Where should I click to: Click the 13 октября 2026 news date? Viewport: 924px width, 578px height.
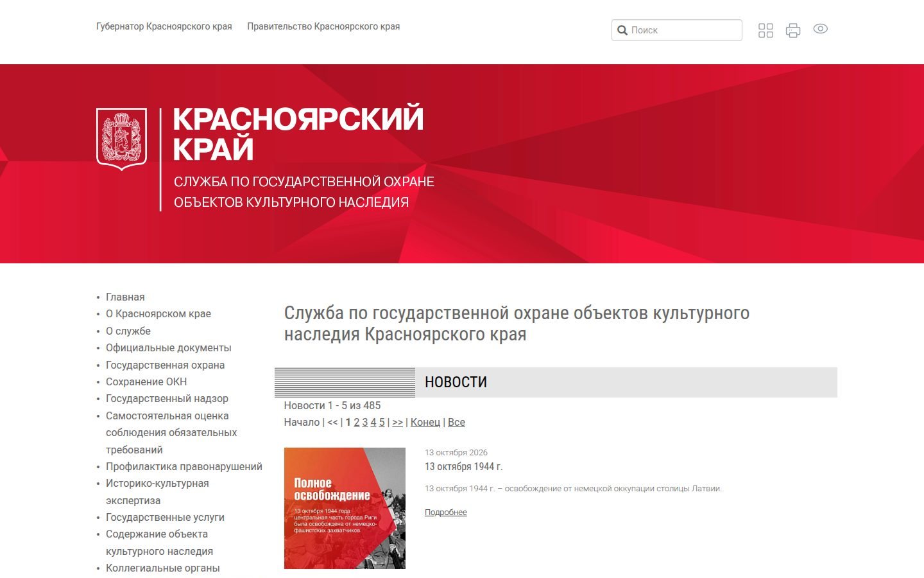456,452
